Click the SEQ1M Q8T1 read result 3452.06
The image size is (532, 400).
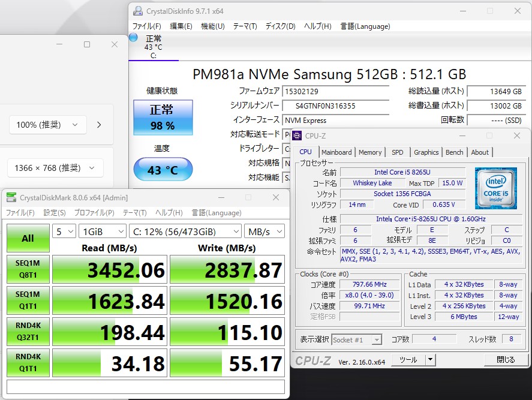[x=110, y=269]
